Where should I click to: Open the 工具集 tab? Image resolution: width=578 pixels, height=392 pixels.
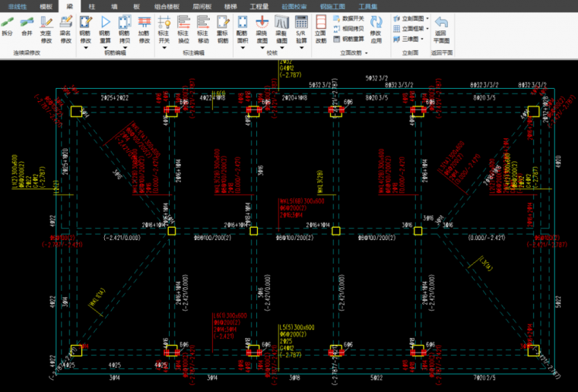(369, 5)
